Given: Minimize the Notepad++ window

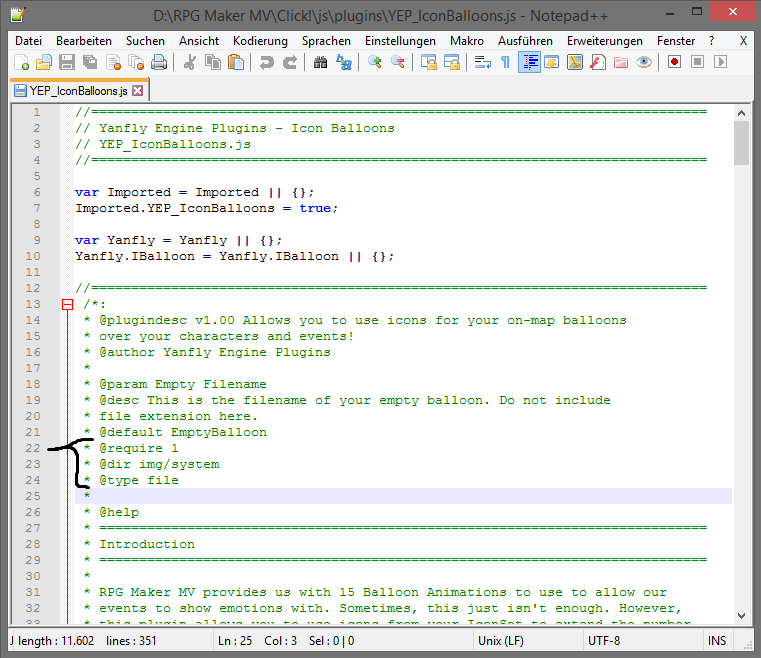Looking at the screenshot, I should [x=670, y=13].
